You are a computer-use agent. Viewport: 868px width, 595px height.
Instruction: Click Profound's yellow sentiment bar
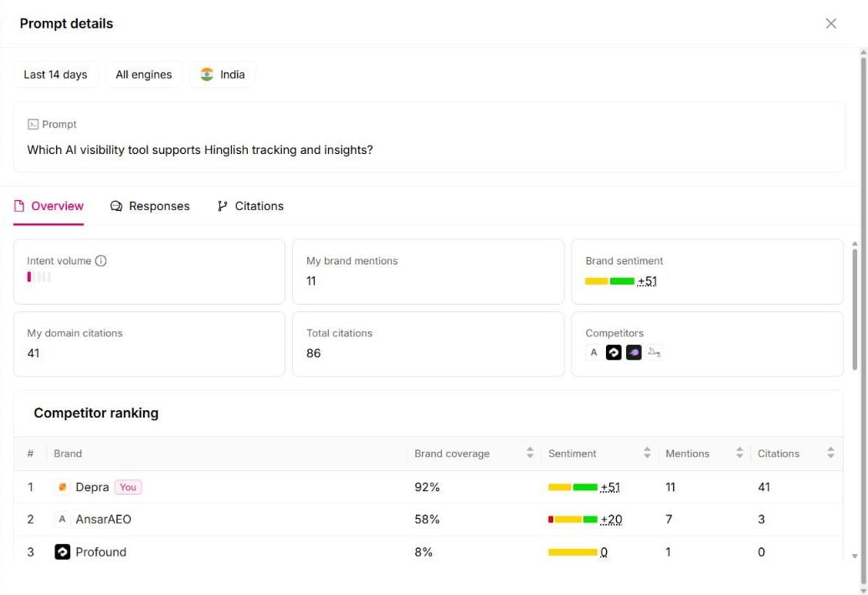573,551
